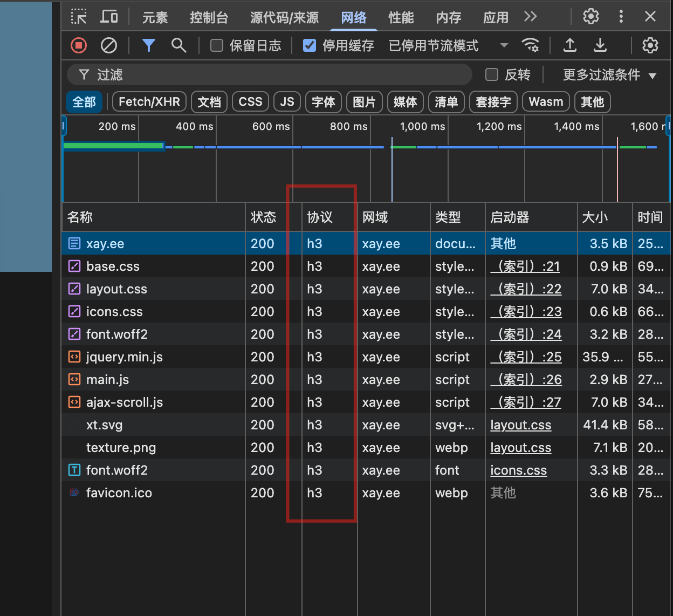The image size is (673, 616).
Task: Enable the 反转 checkbox
Action: pyautogui.click(x=492, y=74)
